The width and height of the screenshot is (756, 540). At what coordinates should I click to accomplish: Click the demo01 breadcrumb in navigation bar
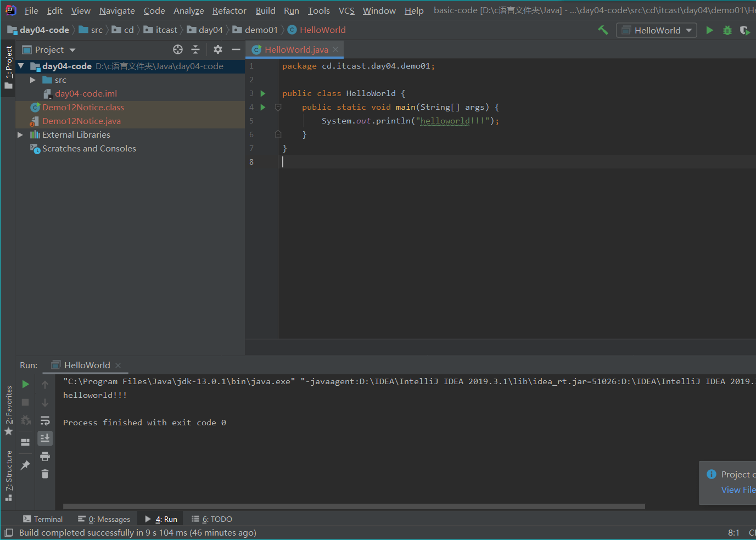pos(255,30)
